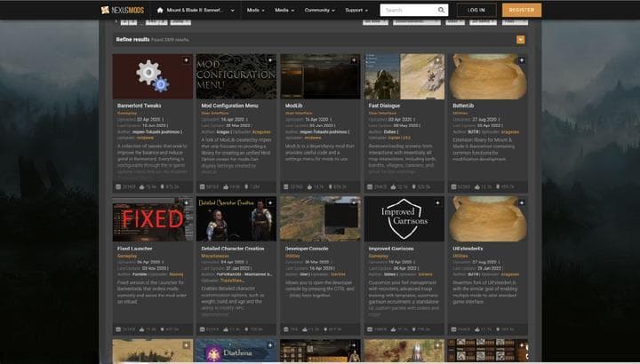
Task: Click thumbs-up icon on Improved Garrisons card
Action: [x=393, y=329]
